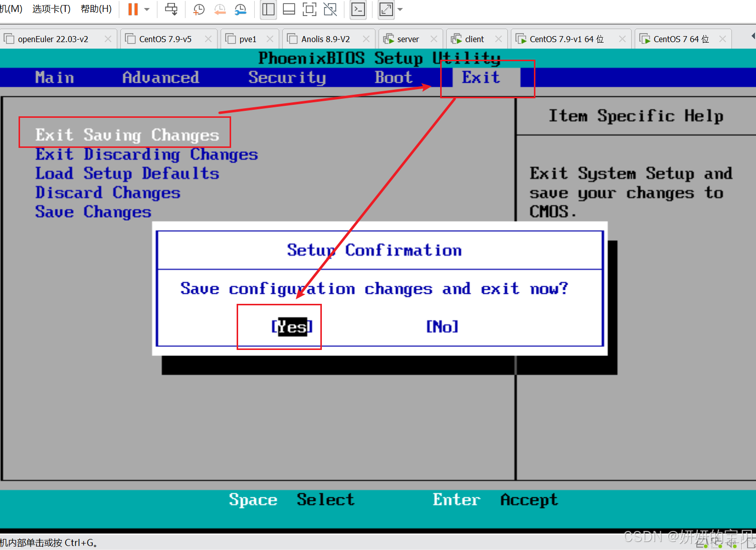756x550 pixels.
Task: Click the stretch guest display icon
Action: point(386,9)
